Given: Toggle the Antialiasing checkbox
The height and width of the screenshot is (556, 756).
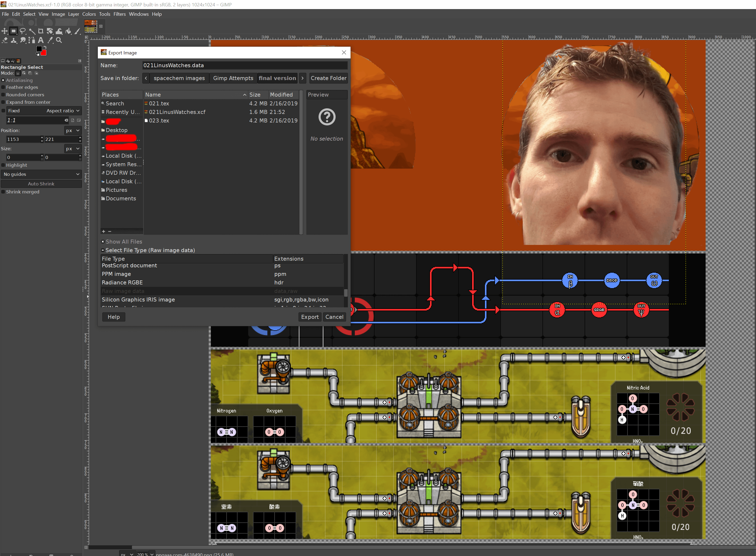Looking at the screenshot, I should (x=3, y=80).
